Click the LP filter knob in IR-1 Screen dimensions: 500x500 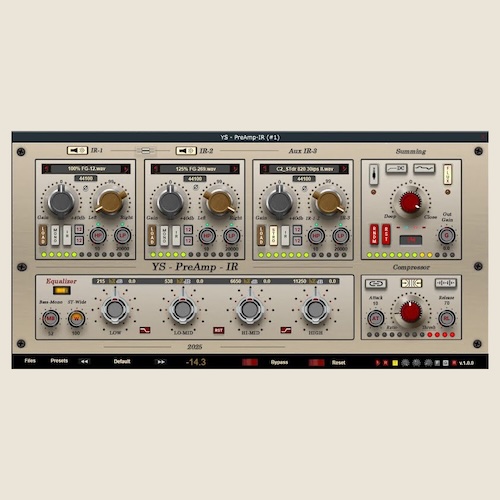point(122,235)
